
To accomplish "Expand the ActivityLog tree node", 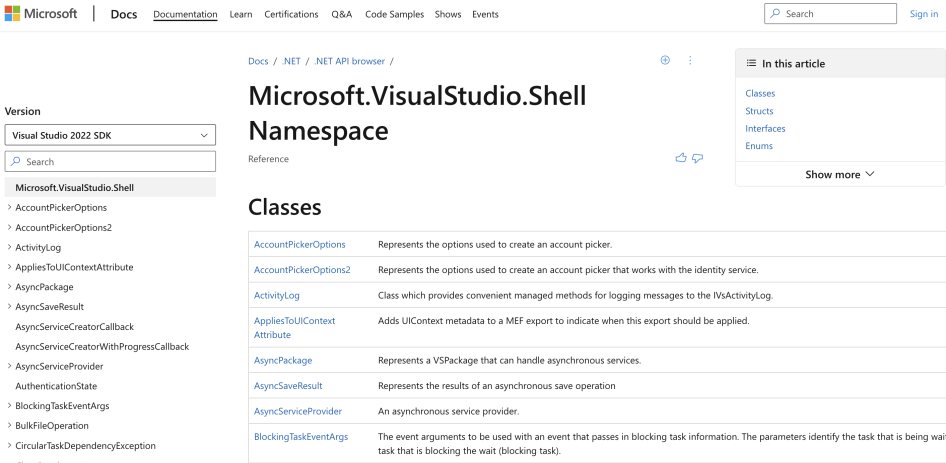I will pos(9,247).
